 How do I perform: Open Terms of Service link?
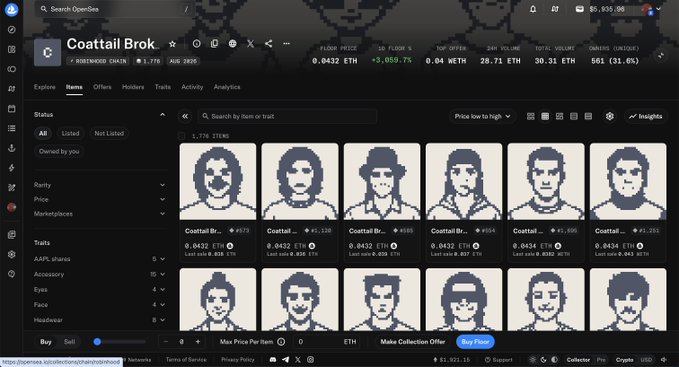186,360
